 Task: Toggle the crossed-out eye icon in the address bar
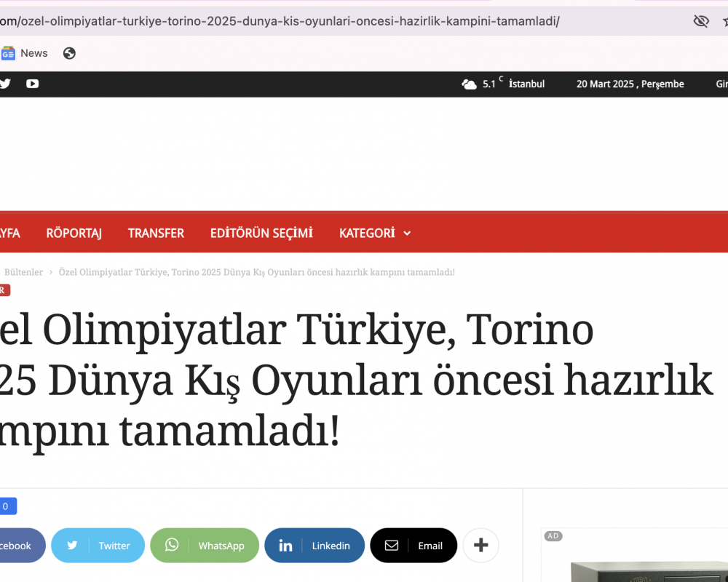tap(701, 21)
